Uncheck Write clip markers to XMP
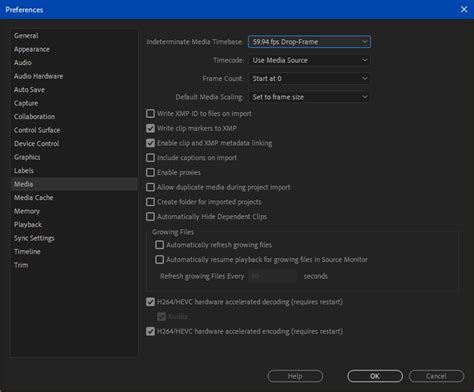Viewport: 474px width, 392px height. (150, 128)
